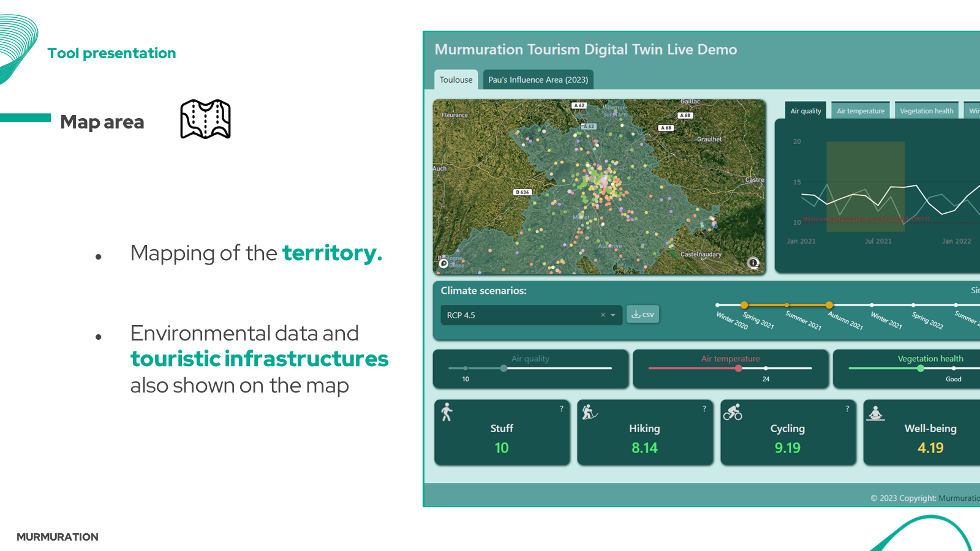
Task: Click the Mapbox logo on the map
Action: pos(444,263)
